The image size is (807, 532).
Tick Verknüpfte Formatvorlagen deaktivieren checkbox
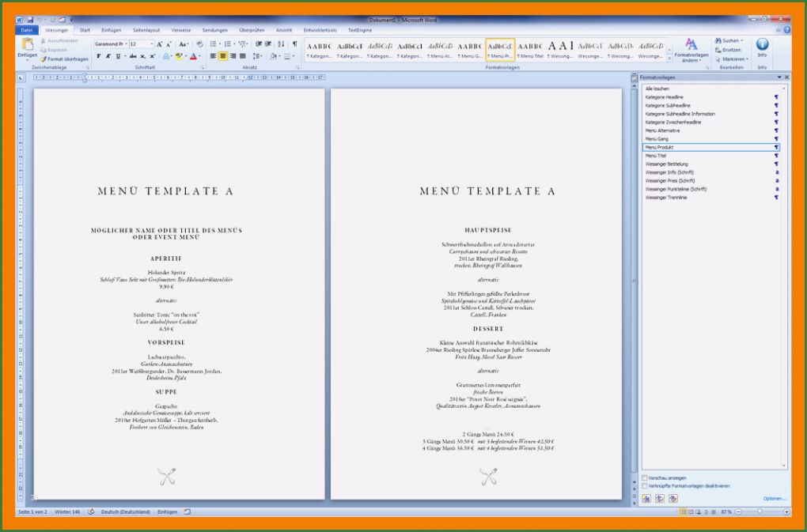click(645, 485)
